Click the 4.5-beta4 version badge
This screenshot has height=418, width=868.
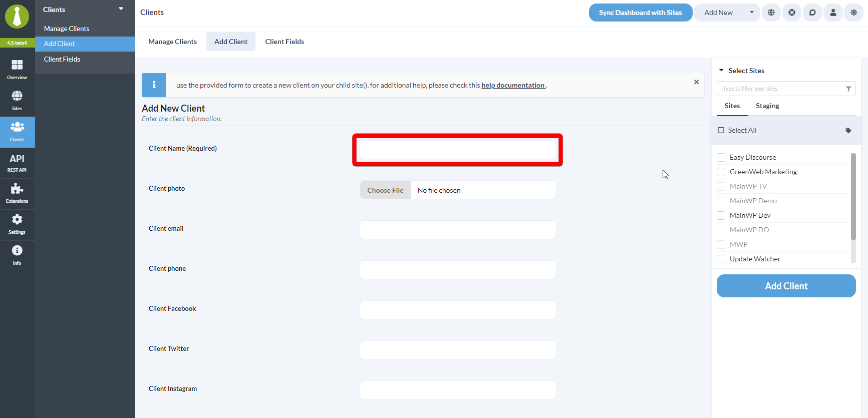17,43
